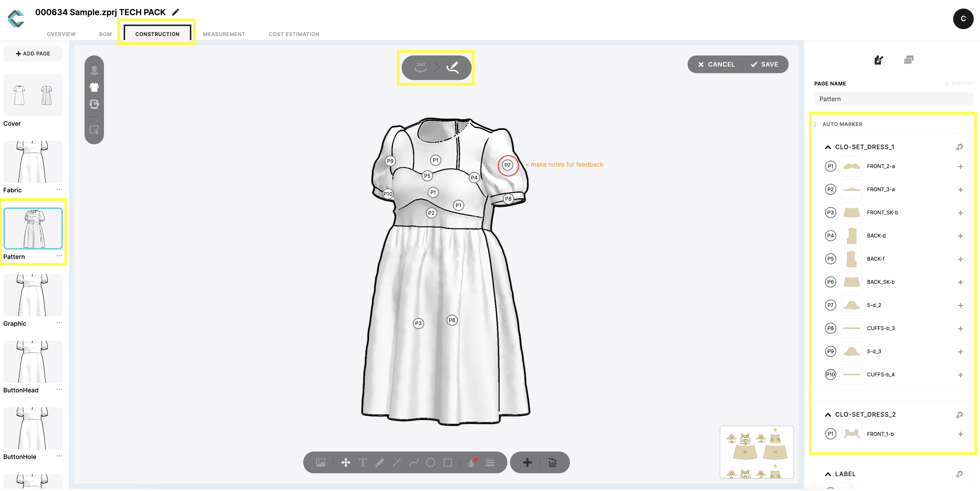This screenshot has width=980, height=491.
Task: Add CUFFS-b_3 marker with plus icon
Action: click(x=960, y=329)
